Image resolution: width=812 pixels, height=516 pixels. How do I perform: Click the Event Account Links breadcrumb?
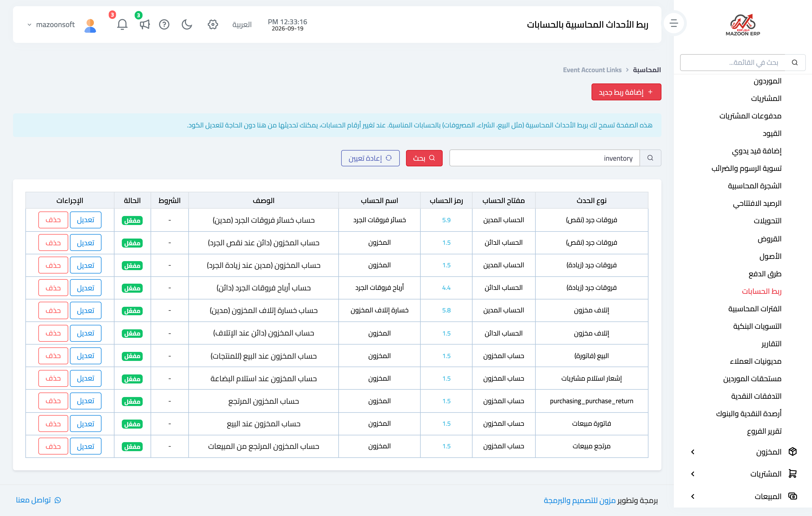tap(592, 70)
